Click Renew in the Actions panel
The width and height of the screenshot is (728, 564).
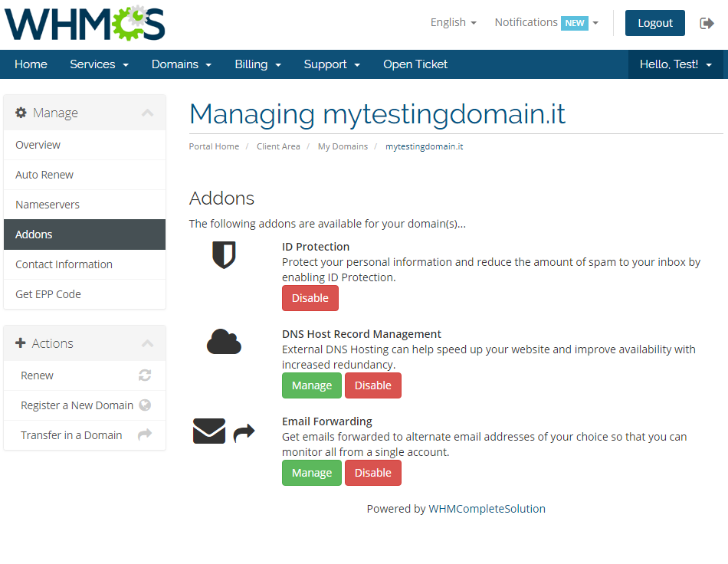coord(84,375)
